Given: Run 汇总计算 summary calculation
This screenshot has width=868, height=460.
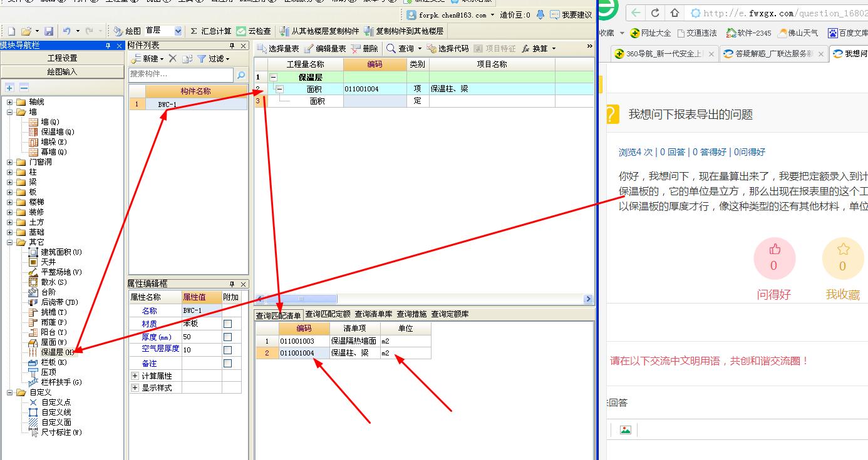Looking at the screenshot, I should point(210,31).
